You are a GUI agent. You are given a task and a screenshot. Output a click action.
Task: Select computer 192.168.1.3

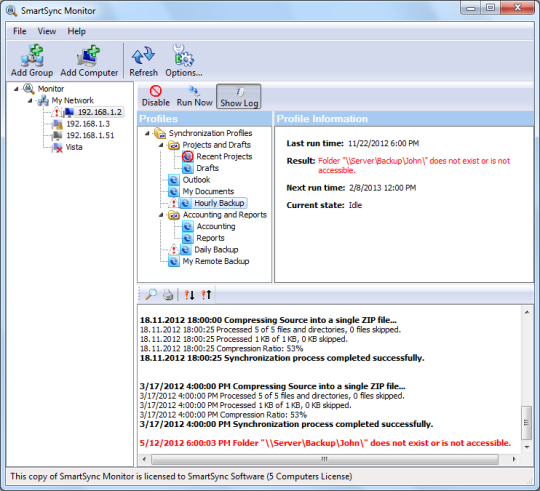point(88,124)
